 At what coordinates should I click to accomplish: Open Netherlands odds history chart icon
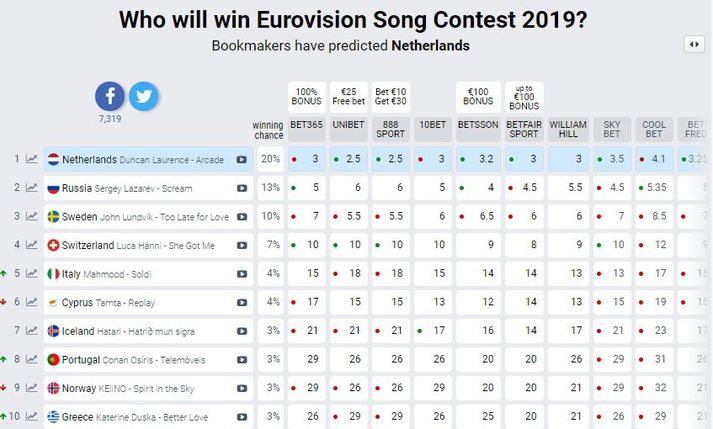pyautogui.click(x=32, y=159)
